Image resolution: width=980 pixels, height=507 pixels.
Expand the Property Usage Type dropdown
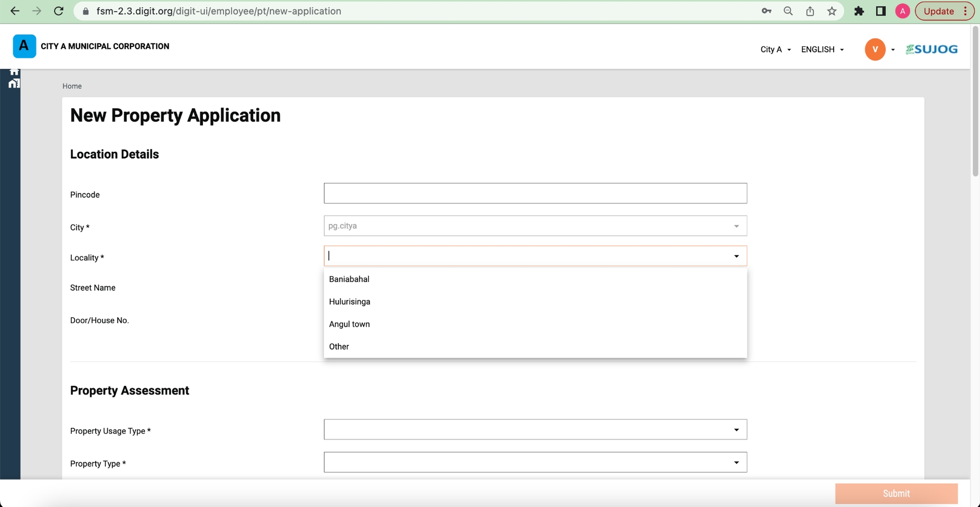535,429
